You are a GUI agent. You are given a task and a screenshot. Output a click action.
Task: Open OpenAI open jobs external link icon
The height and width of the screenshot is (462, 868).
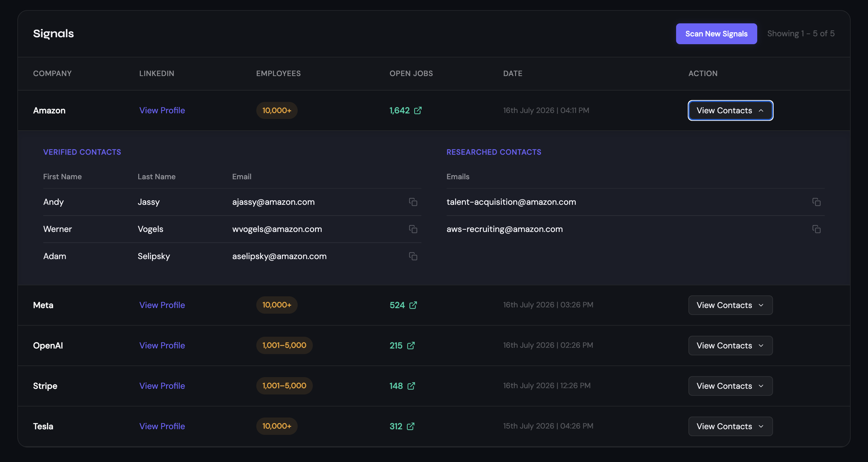click(x=411, y=346)
